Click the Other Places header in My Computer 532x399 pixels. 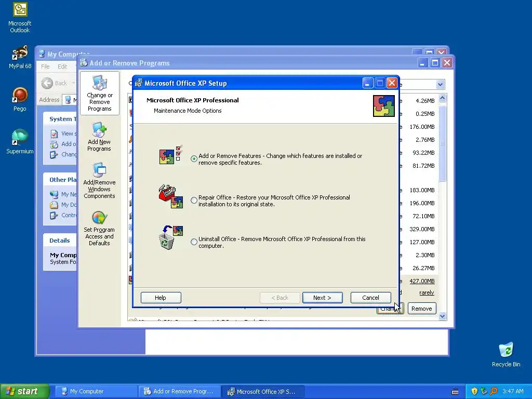click(63, 180)
